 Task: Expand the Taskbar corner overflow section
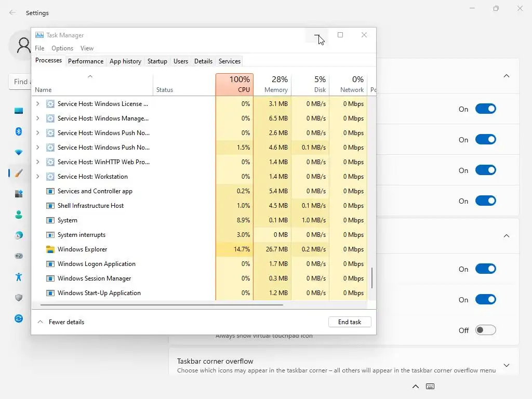(x=507, y=365)
